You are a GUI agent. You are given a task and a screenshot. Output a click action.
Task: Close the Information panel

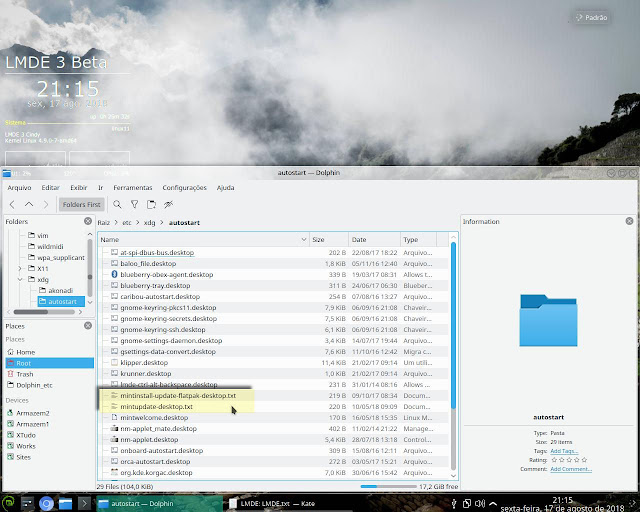coord(629,221)
